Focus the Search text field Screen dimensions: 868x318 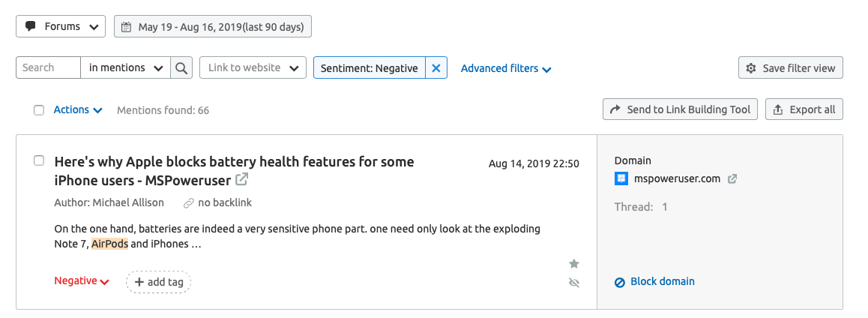(x=49, y=67)
